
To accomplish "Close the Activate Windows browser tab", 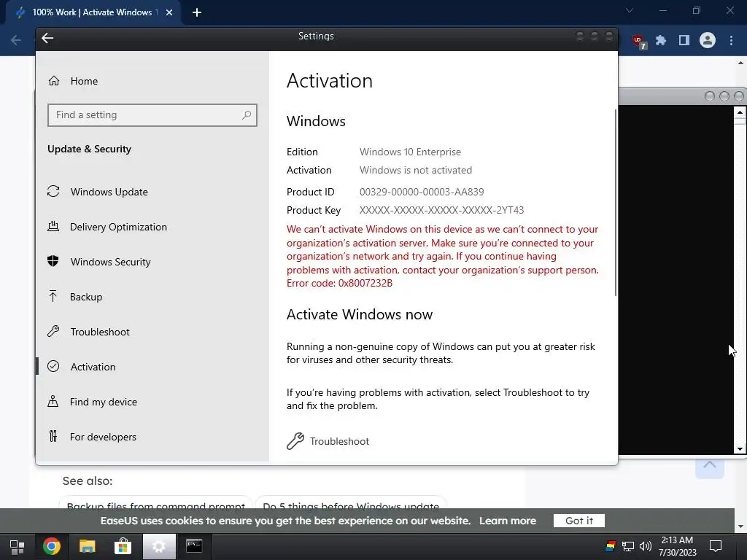I will click(169, 12).
